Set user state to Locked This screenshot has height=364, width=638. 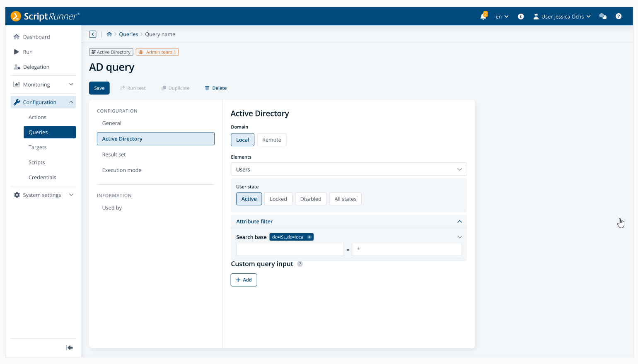pyautogui.click(x=278, y=199)
